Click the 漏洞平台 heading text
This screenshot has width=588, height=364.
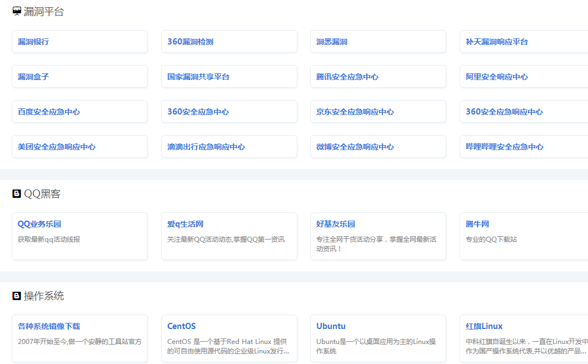[44, 12]
